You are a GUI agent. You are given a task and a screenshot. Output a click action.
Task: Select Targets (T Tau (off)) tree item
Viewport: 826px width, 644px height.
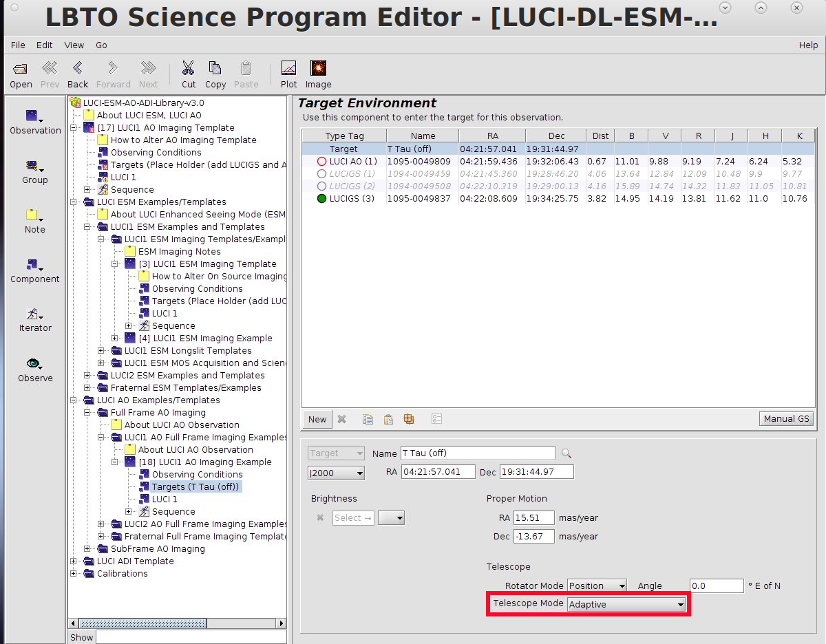pos(195,487)
